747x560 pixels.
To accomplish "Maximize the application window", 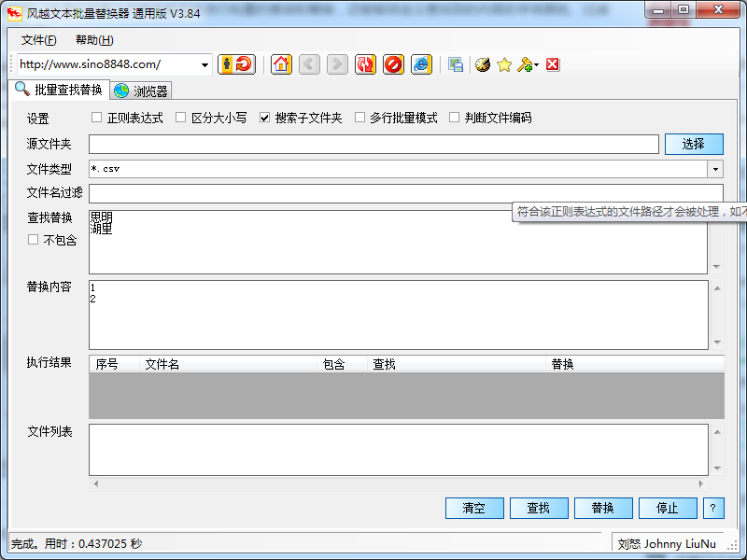I will 684,9.
